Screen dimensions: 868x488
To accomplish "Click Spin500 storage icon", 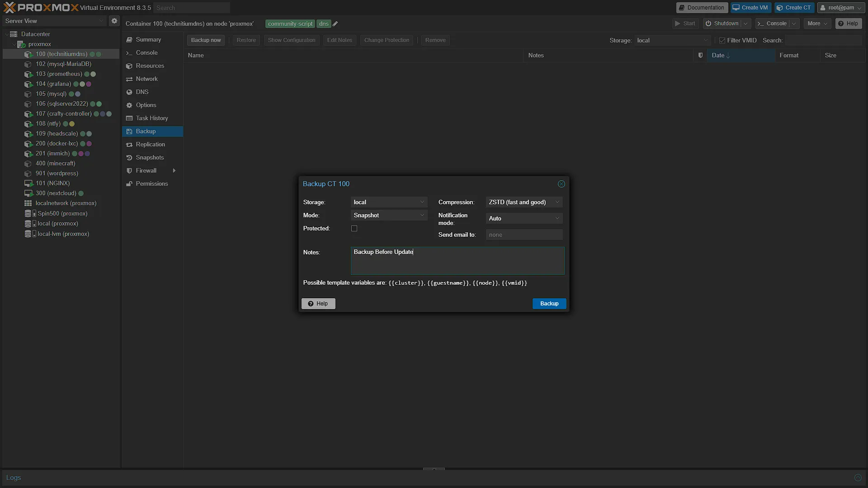I will pos(30,213).
